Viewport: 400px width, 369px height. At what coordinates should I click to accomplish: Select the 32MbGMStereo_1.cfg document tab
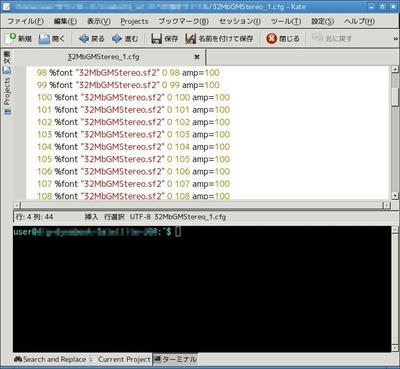pyautogui.click(x=109, y=57)
